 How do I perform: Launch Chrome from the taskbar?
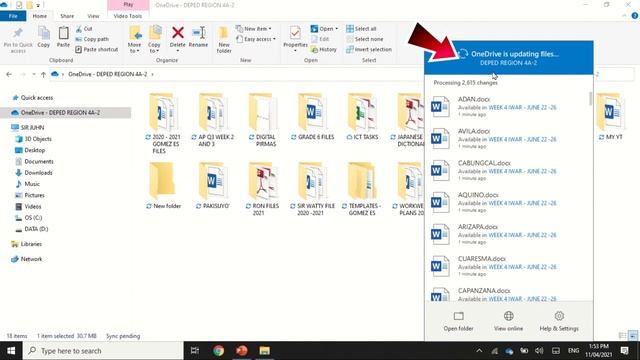tap(218, 351)
